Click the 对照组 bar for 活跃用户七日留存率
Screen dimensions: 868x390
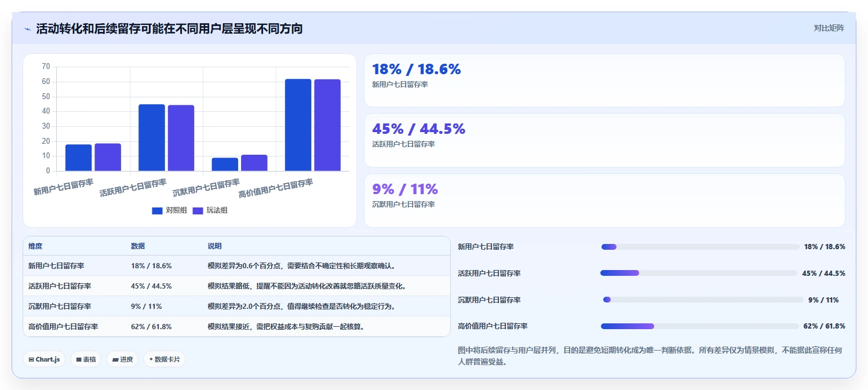152,137
